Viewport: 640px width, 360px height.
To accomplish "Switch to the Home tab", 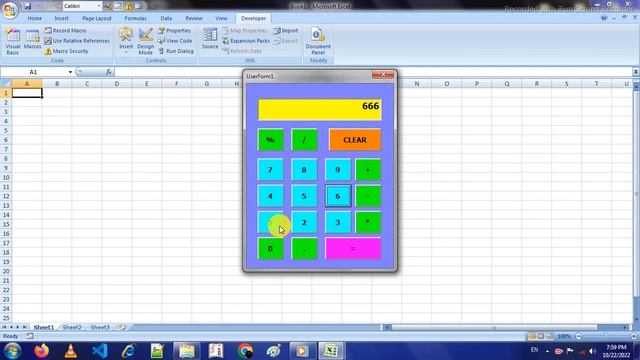I will pos(34,18).
